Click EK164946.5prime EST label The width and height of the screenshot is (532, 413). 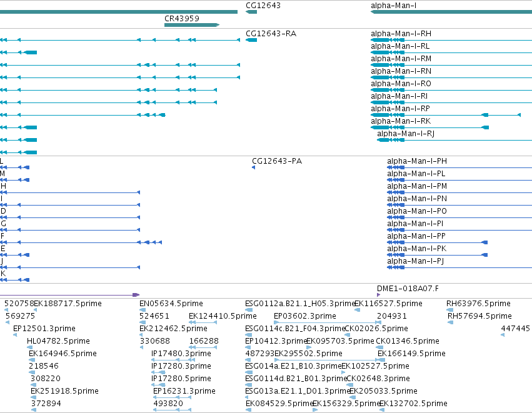[63, 354]
